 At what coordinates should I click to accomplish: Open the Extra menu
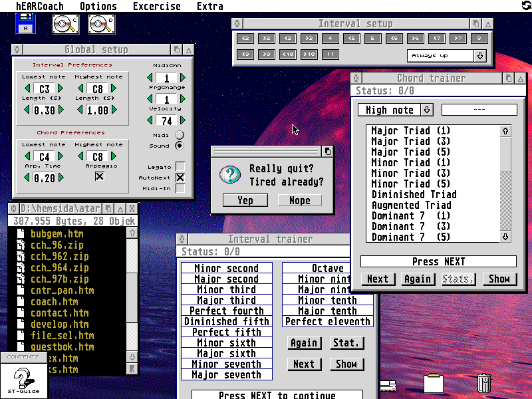(210, 6)
